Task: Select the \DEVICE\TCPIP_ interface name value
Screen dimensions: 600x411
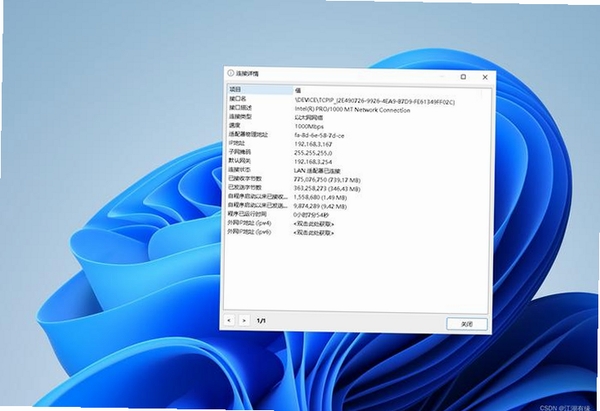Action: point(375,102)
